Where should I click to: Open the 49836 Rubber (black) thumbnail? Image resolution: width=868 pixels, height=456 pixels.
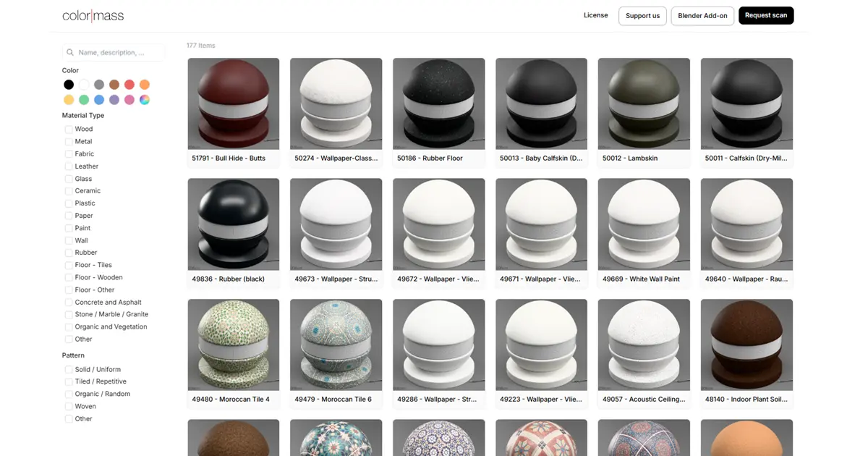pyautogui.click(x=234, y=224)
